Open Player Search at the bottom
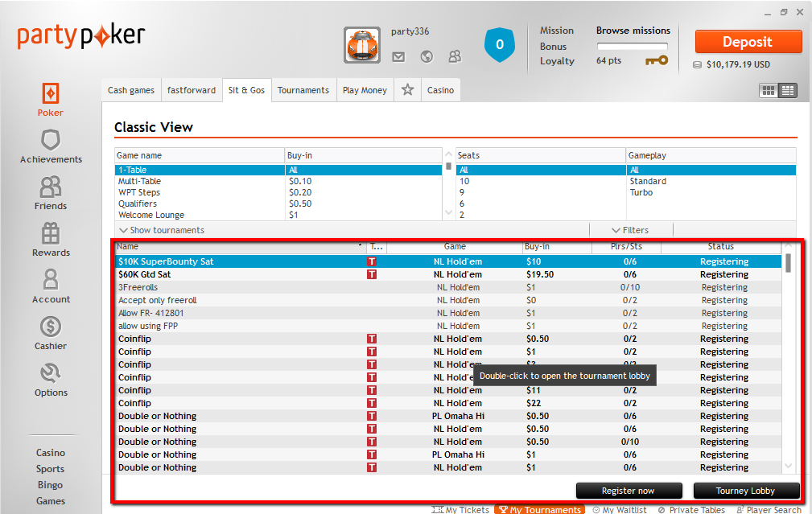Viewport: 812px width, 514px height. coord(769,510)
